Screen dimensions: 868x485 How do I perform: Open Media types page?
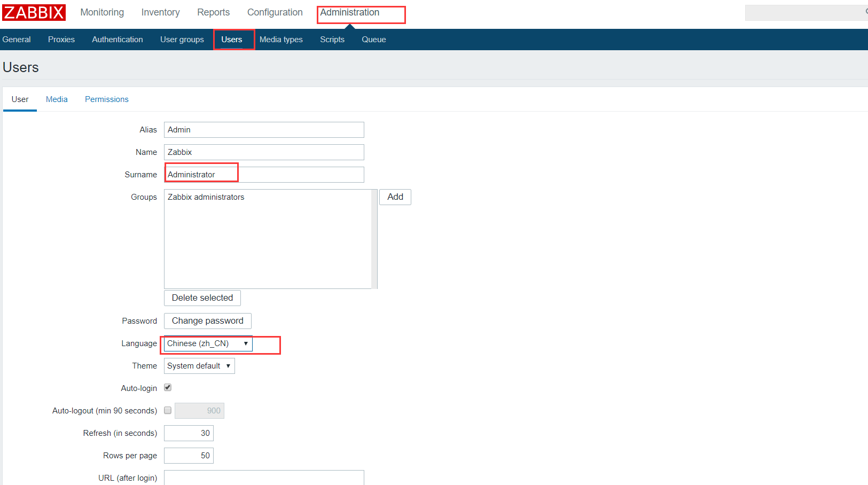pos(281,40)
